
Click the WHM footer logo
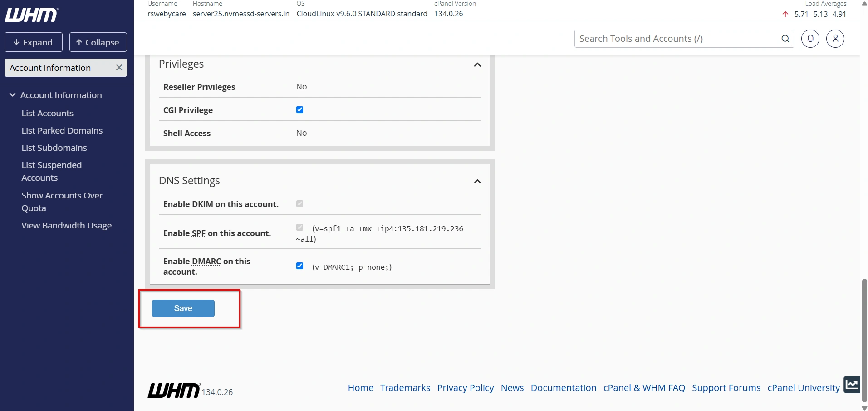pos(174,391)
